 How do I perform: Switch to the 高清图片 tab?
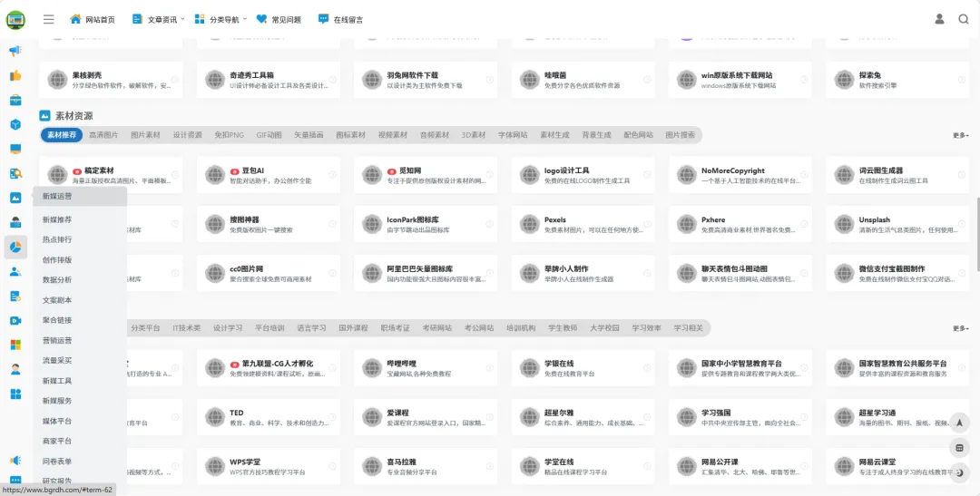103,135
